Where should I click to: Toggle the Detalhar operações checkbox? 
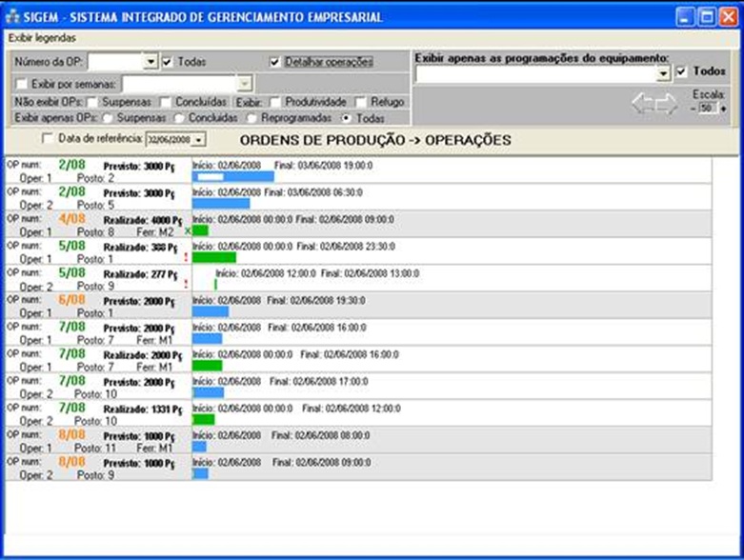point(275,62)
